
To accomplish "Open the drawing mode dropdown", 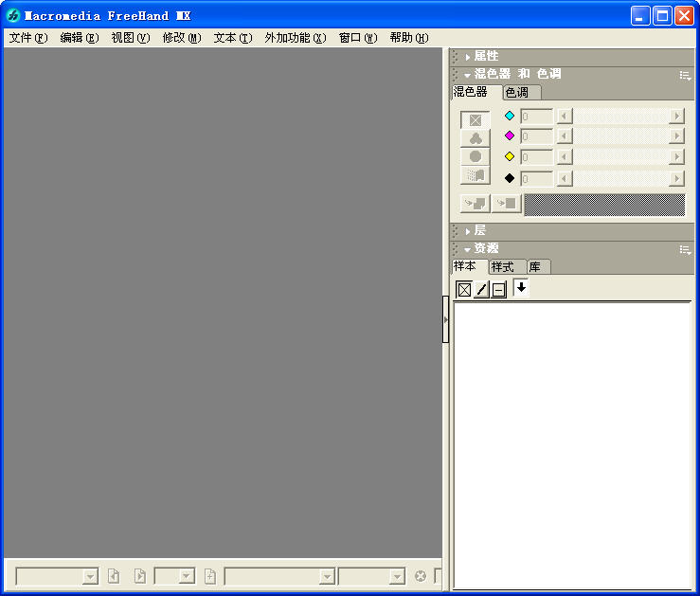I will point(327,577).
